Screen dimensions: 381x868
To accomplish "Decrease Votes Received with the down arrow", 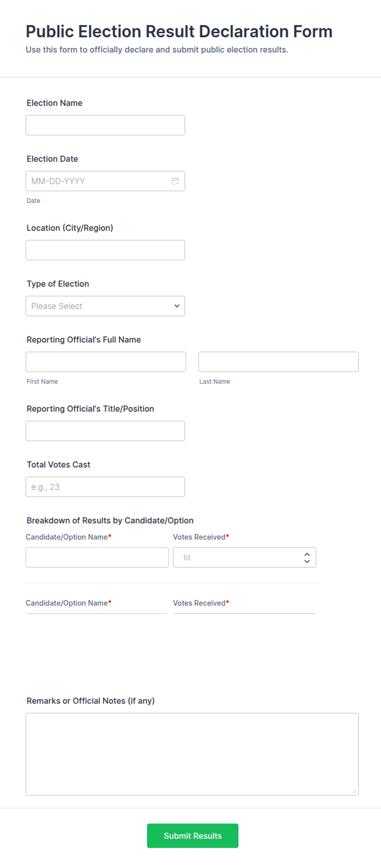I will coord(307,561).
